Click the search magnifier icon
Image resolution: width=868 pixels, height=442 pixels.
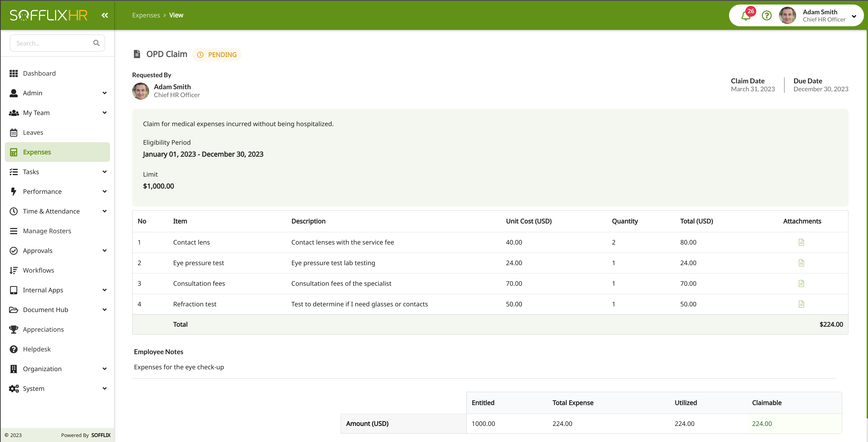(96, 43)
